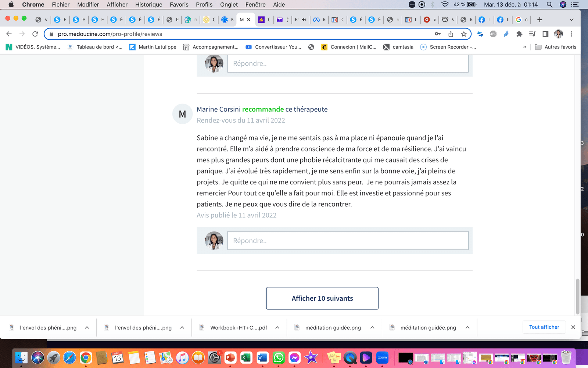Viewport: 588px width, 368px height.
Task: Click the reply field under Marine Corsini's review
Action: click(348, 241)
